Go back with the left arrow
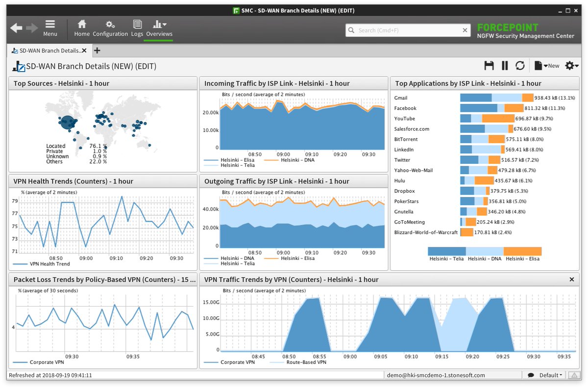588x388 pixels. 16,28
